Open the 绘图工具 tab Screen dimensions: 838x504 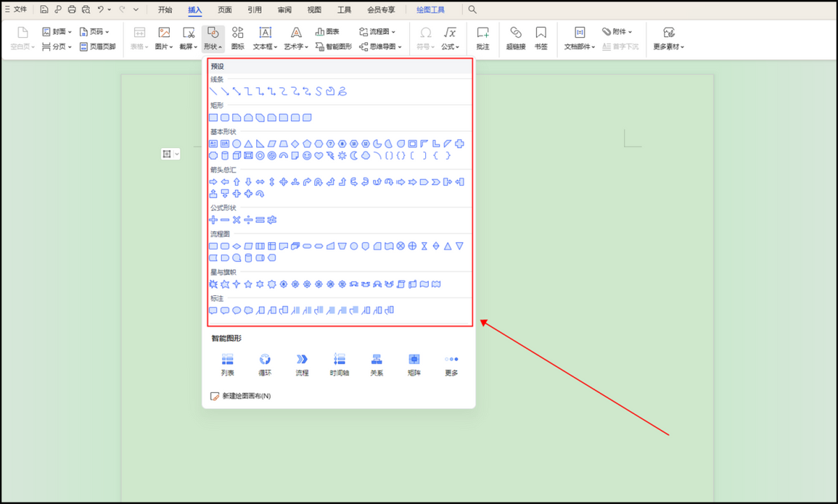(430, 10)
